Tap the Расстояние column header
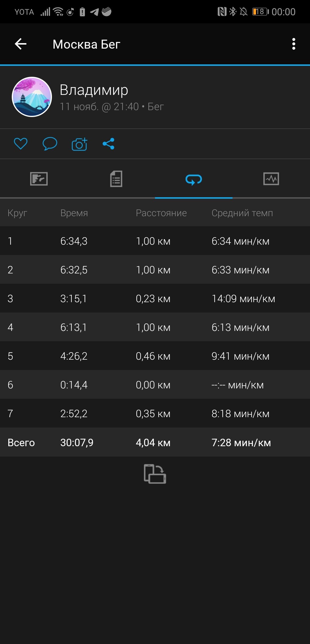The image size is (310, 644). coord(161,213)
